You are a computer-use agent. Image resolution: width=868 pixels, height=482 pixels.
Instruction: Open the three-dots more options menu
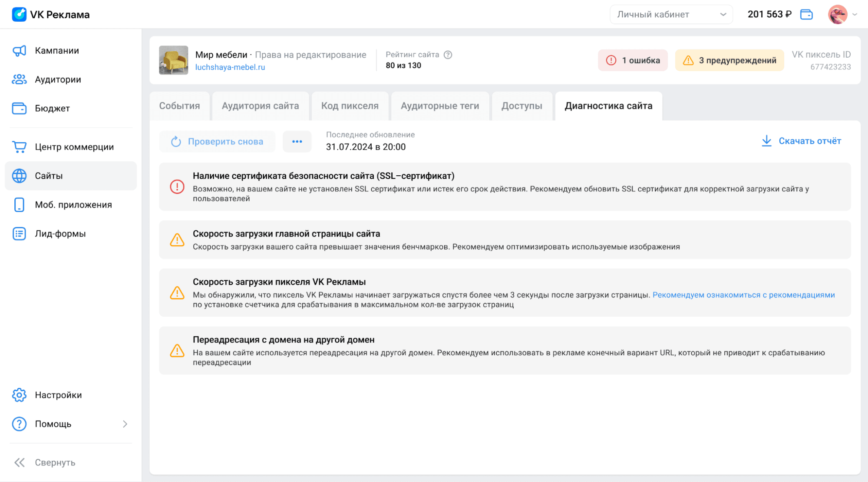pos(297,142)
